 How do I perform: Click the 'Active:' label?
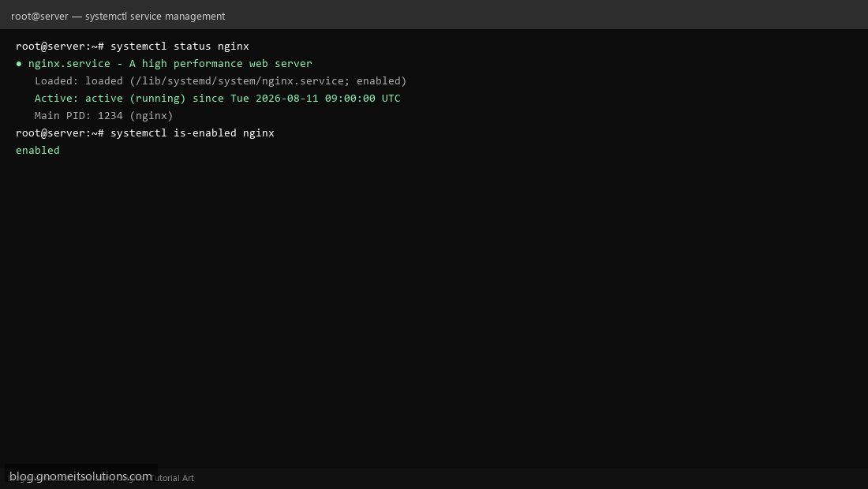[57, 98]
